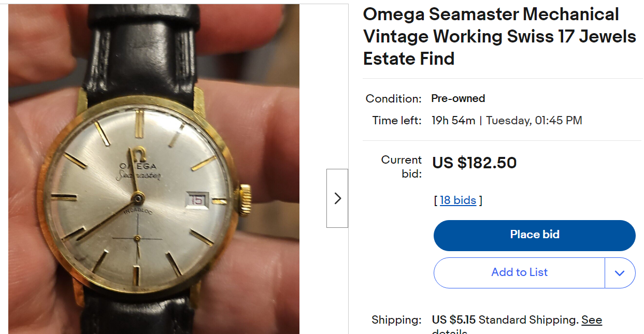This screenshot has height=334, width=644.
Task: Expand the Add to List dropdown chevron
Action: [620, 273]
